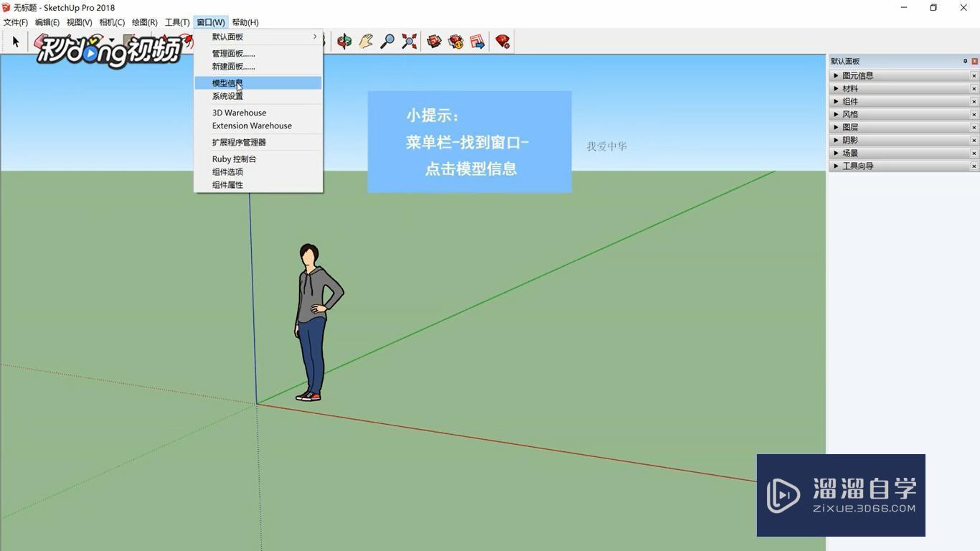This screenshot has width=980, height=551.
Task: Select the Zoom magnifier tool
Action: click(x=387, y=42)
